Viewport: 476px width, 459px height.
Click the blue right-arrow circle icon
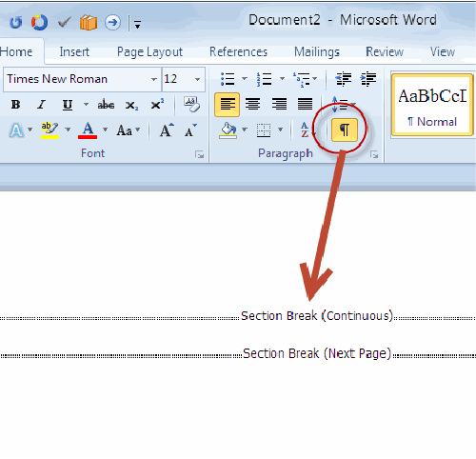[x=112, y=23]
